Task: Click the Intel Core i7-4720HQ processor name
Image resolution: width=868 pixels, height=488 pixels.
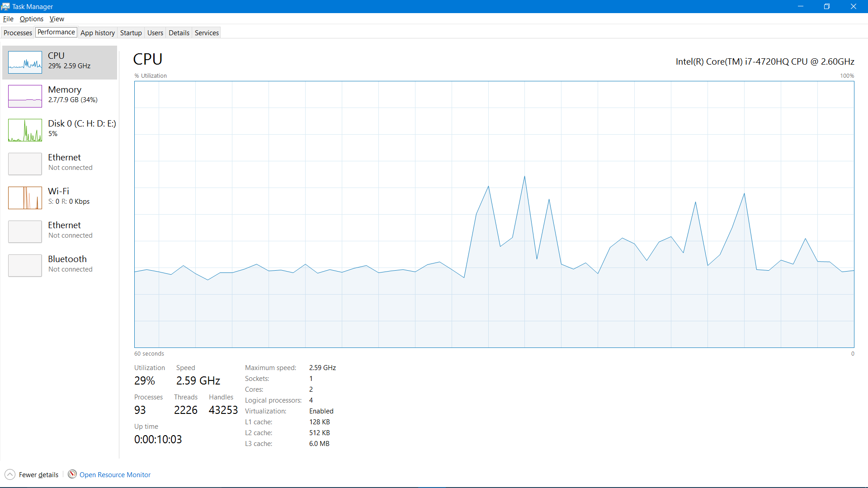Action: [765, 61]
